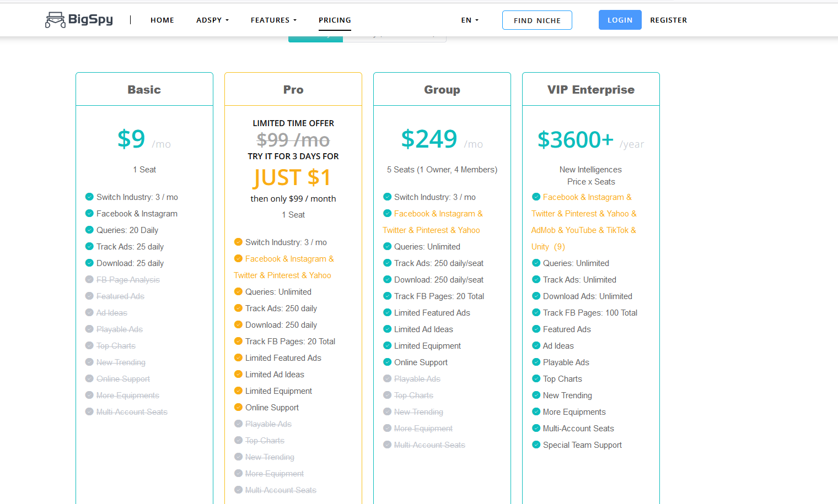Click check icon beside 'Track Ads: Unlimited'

point(536,279)
